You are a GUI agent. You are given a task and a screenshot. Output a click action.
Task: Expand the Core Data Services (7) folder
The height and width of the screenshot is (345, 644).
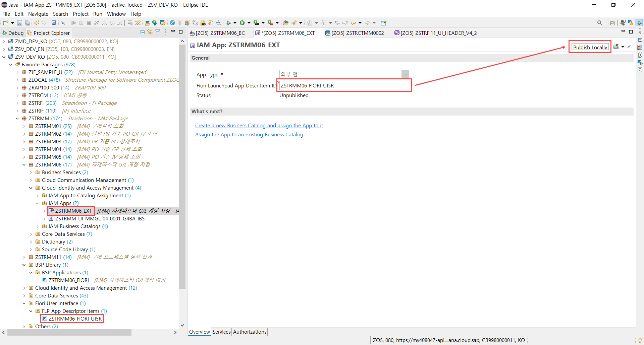(x=31, y=234)
